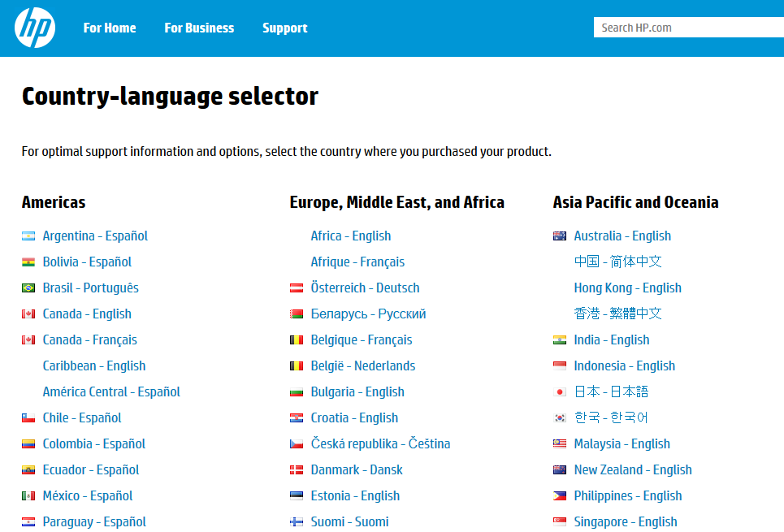Viewport: 784px width, 532px height.
Task: Click the HP logo
Action: [x=35, y=28]
